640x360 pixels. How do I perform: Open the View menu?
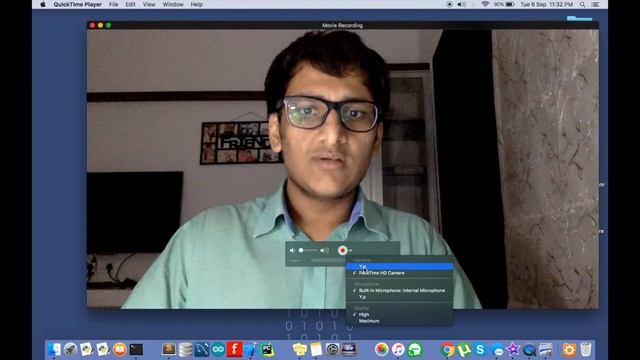(149, 4)
